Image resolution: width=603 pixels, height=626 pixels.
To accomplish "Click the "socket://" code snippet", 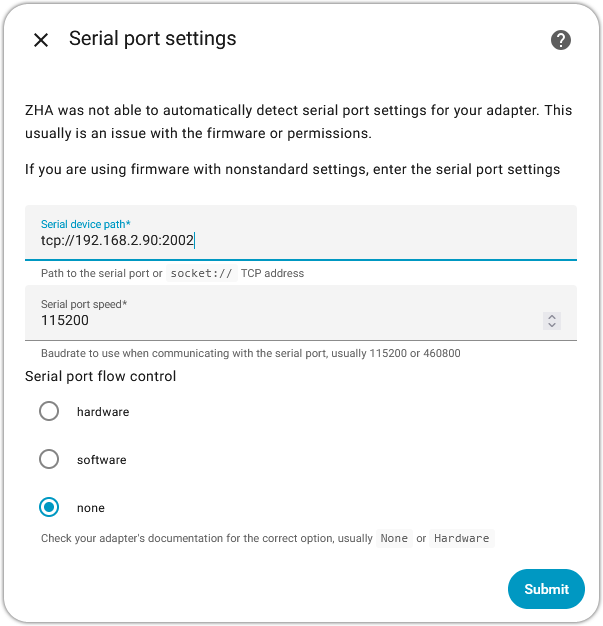I will point(201,273).
